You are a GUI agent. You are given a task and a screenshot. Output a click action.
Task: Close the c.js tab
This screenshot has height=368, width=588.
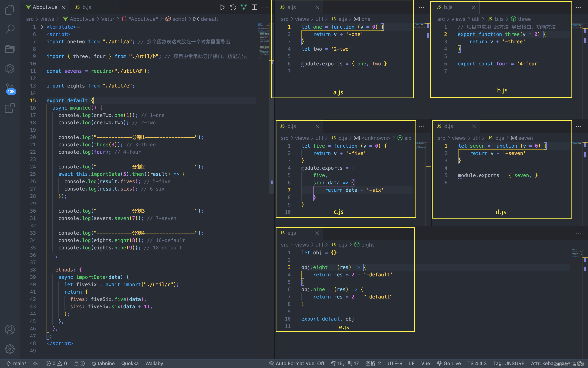317,126
